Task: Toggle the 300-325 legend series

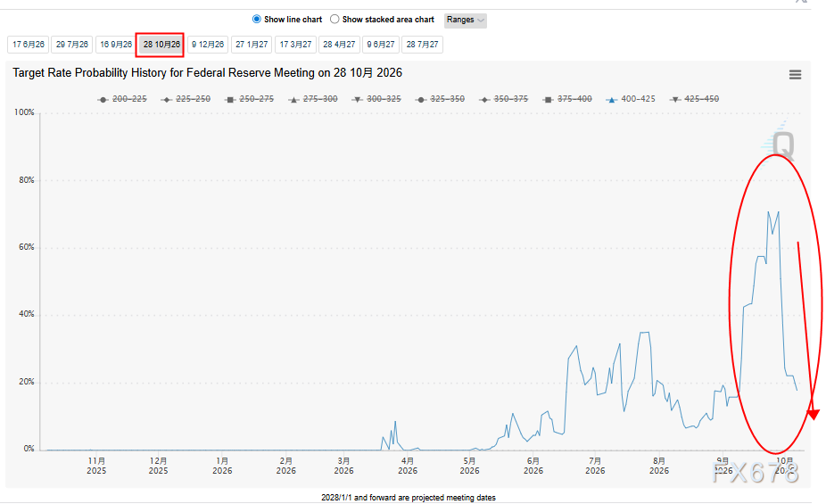Action: 376,99
